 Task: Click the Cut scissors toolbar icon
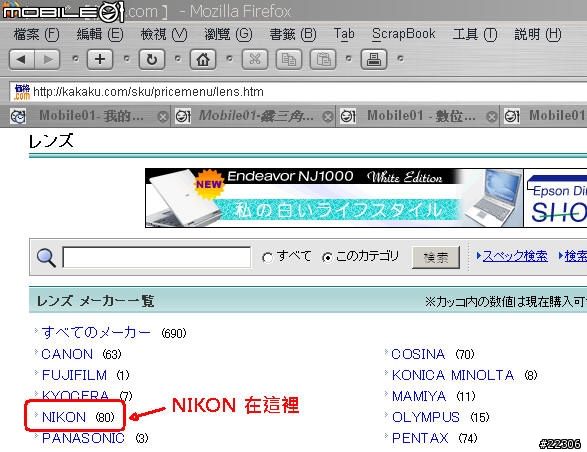coord(255,59)
